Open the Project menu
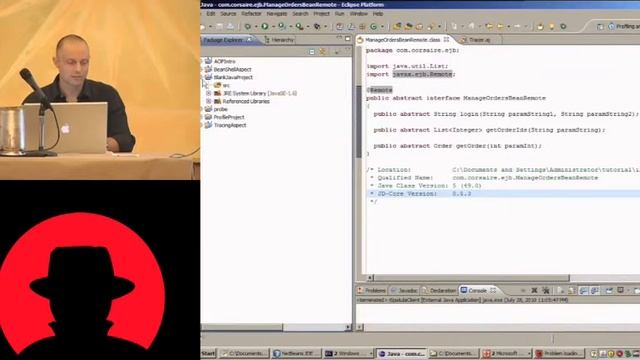640x360 pixels. click(321, 13)
